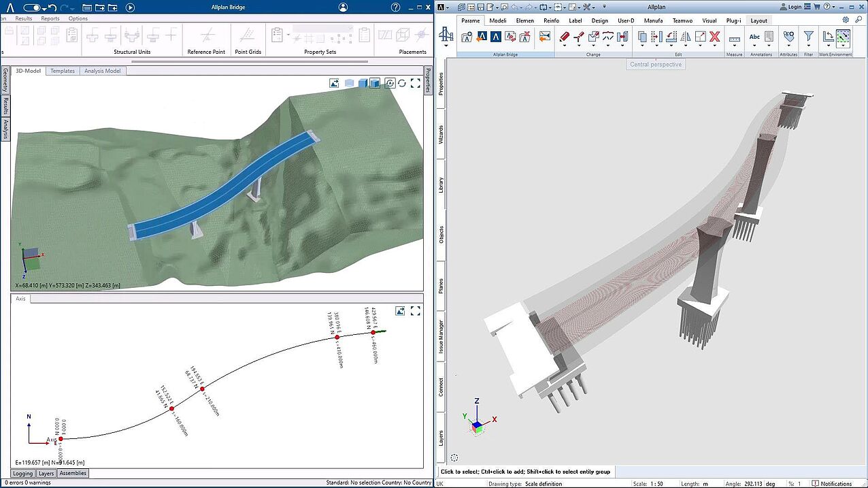Expand the Attributes dropdown arrow
The width and height of the screenshot is (868, 488).
pyautogui.click(x=788, y=46)
